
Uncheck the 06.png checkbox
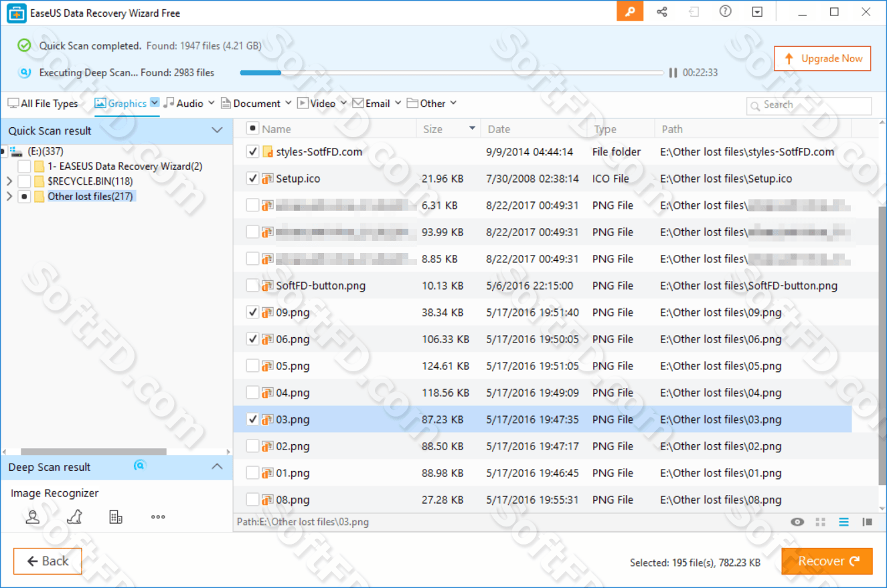click(252, 339)
